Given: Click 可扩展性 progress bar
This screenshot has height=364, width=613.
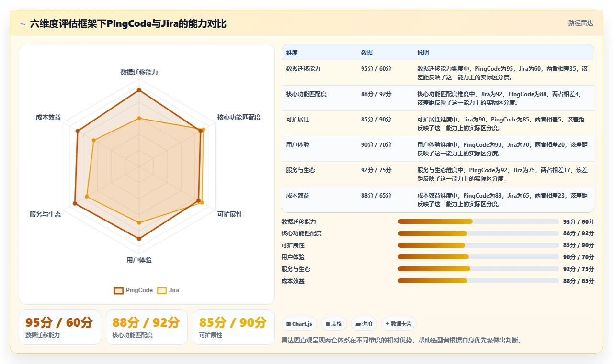Looking at the screenshot, I should [x=478, y=245].
